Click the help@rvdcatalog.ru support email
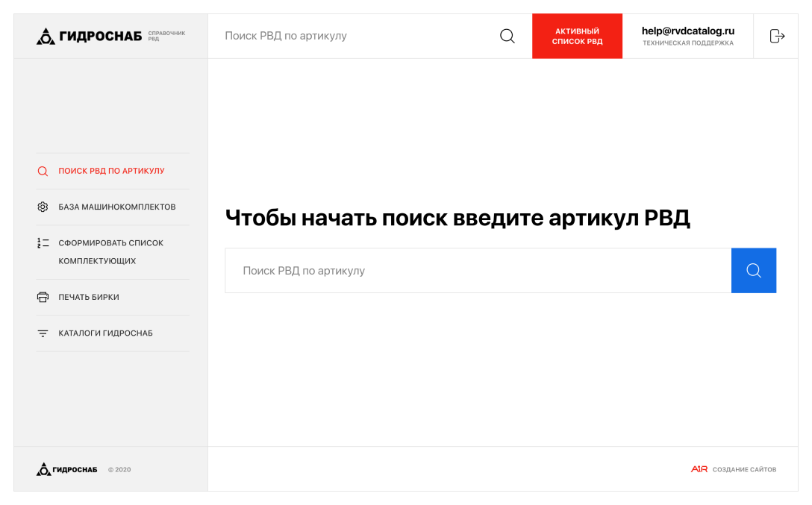 [x=687, y=31]
